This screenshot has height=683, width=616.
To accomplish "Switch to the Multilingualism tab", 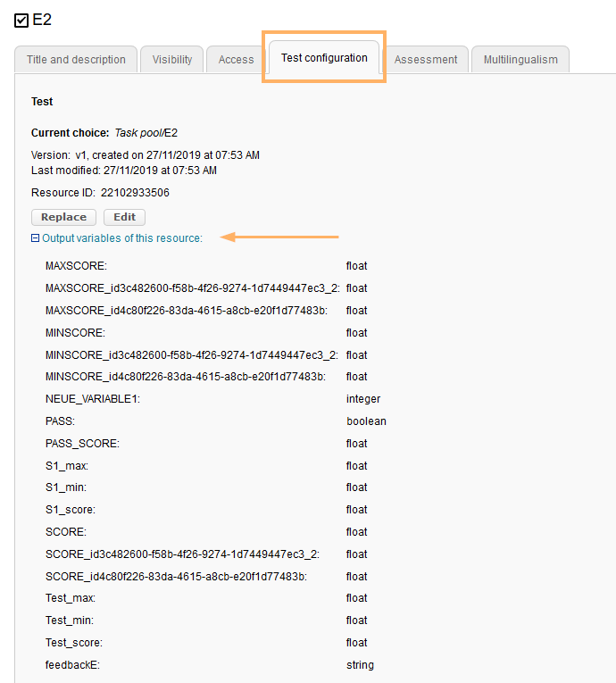I will tap(520, 60).
